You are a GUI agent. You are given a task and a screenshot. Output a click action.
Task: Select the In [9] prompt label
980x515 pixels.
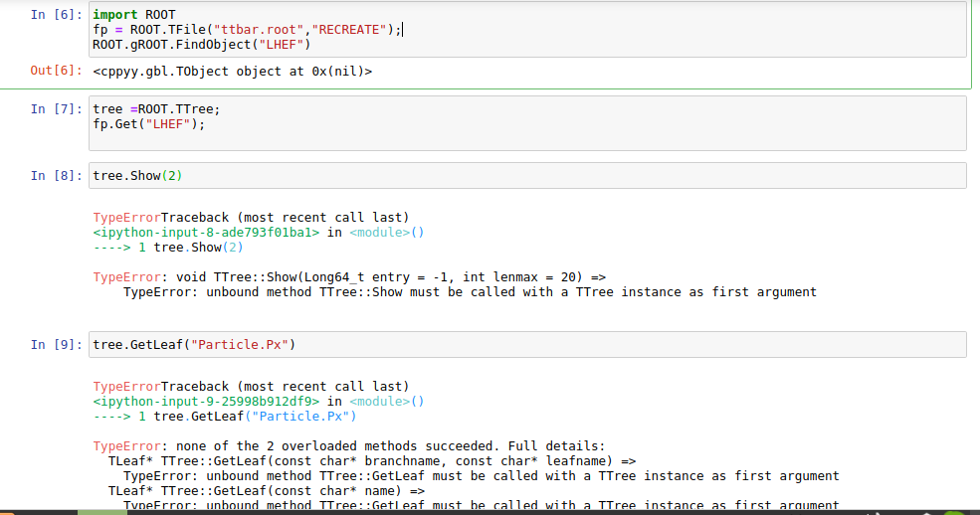tap(54, 345)
